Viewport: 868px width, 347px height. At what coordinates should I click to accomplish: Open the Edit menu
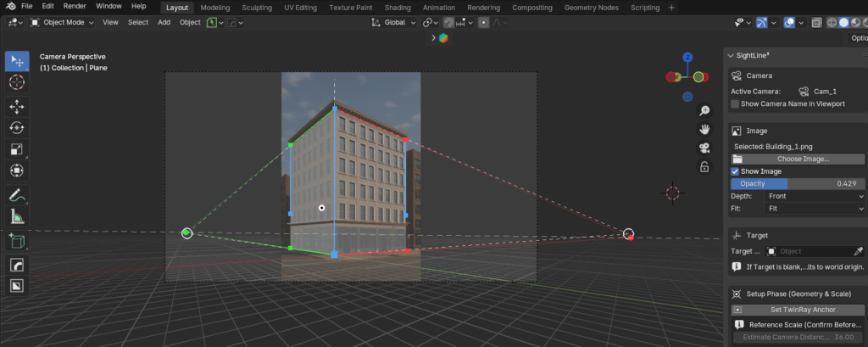coord(48,7)
